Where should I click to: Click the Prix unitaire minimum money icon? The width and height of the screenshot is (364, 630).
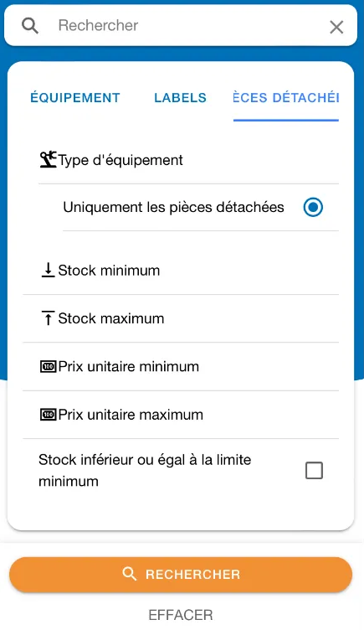49,366
